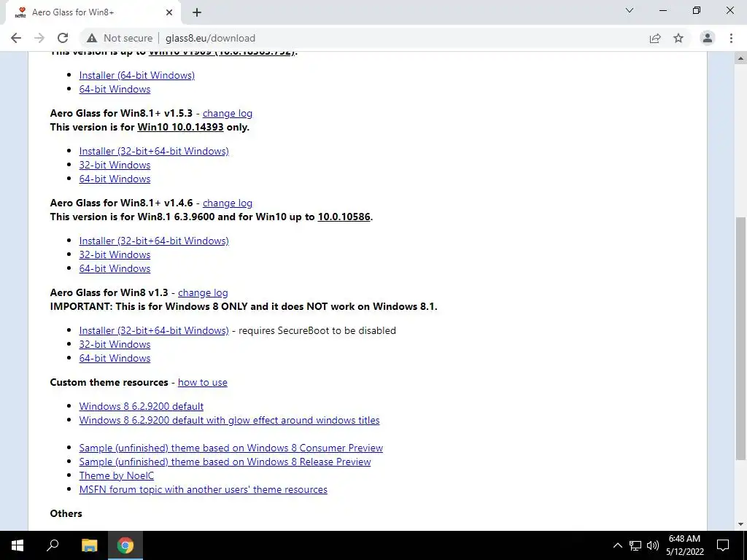This screenshot has height=560, width=747.
Task: Click the Win10 10.0.14393 link
Action: (180, 127)
